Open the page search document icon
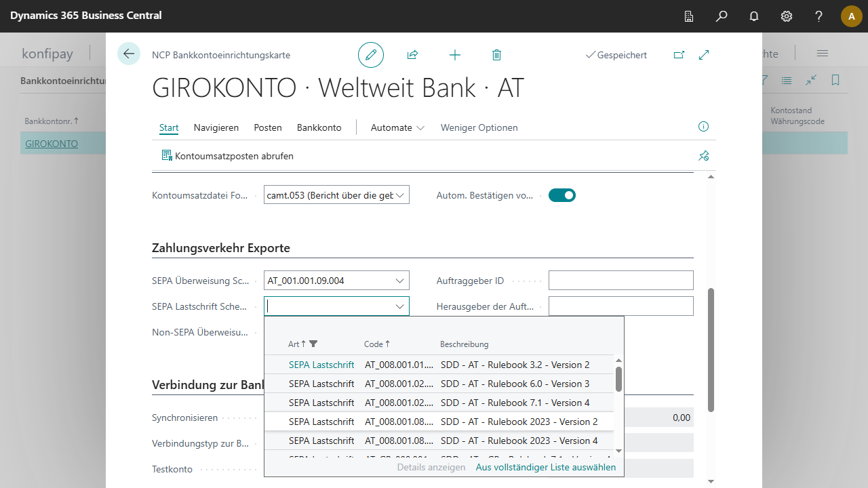This screenshot has width=868, height=488. click(689, 16)
